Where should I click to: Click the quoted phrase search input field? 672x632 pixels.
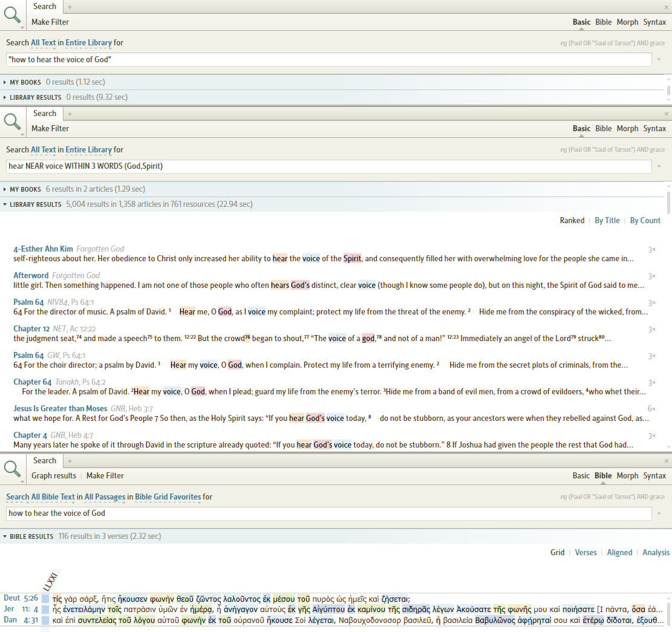coord(328,59)
